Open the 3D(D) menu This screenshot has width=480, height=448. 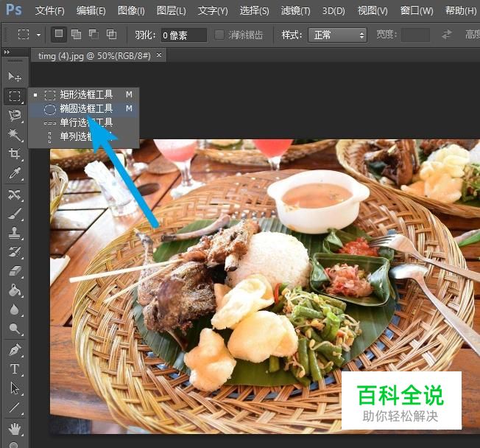333,11
